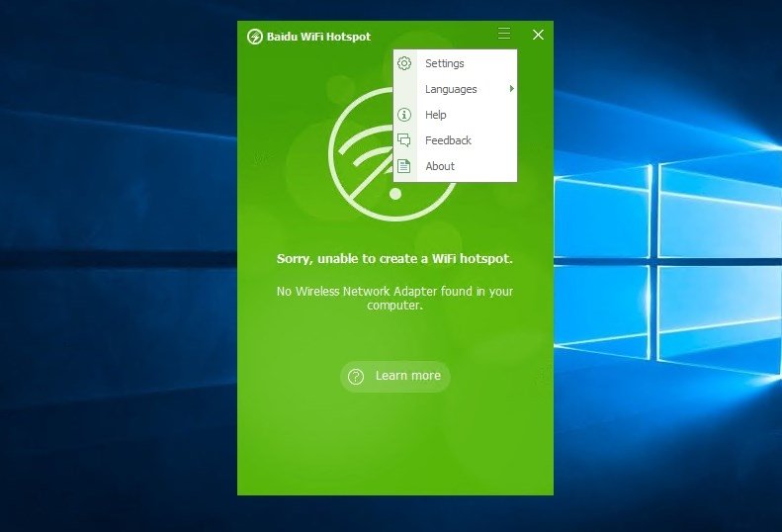Open the Feedback menu entry

pos(455,140)
